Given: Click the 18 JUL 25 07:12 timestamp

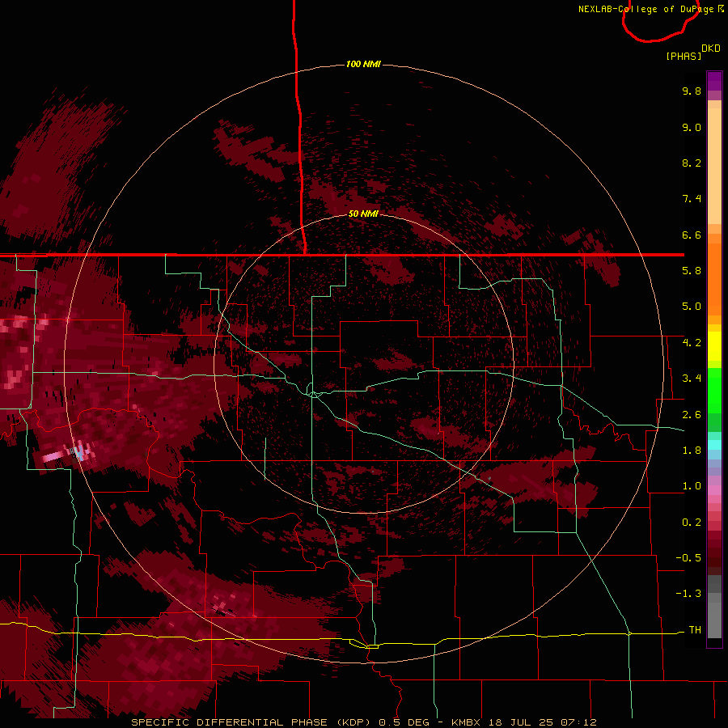Looking at the screenshot, I should 544,722.
